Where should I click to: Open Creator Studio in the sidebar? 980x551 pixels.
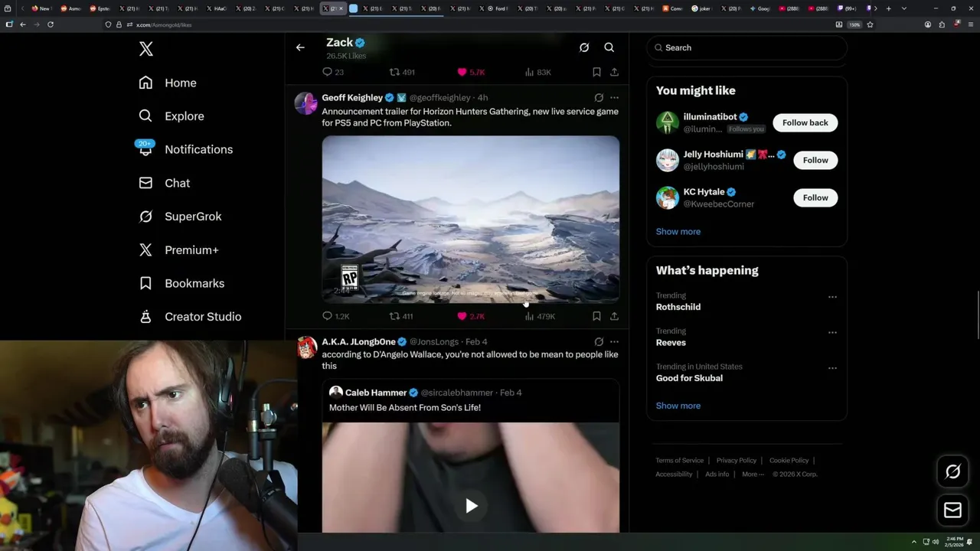pyautogui.click(x=190, y=317)
